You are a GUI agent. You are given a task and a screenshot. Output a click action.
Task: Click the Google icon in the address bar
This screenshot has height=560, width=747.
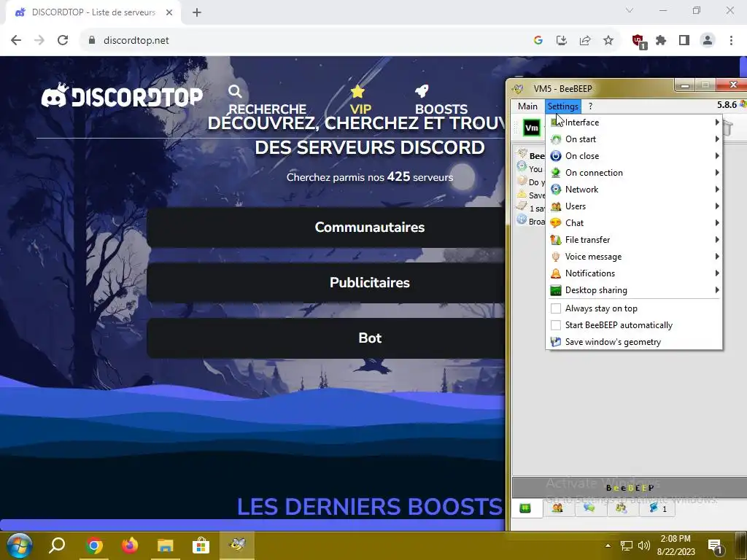[538, 40]
